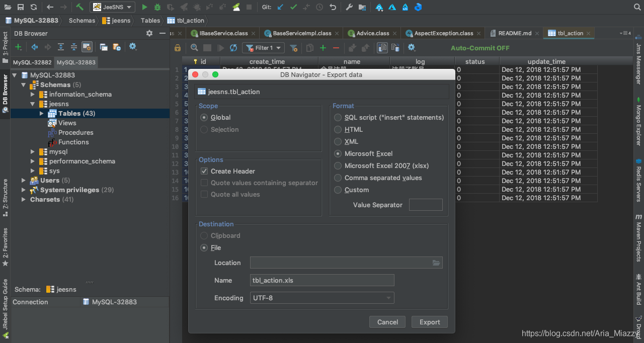Switch to BaseServiceImpl.class tab
This screenshot has width=644, height=343.
pos(302,33)
